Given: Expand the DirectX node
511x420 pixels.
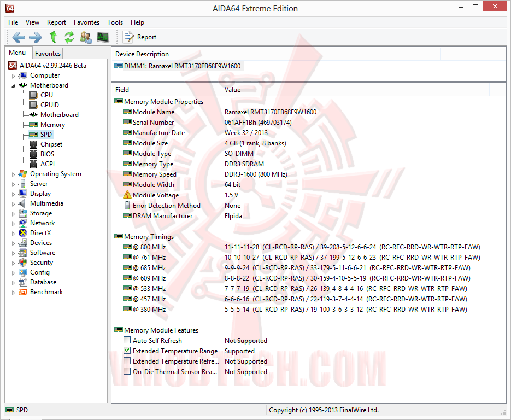Looking at the screenshot, I should pos(13,234).
